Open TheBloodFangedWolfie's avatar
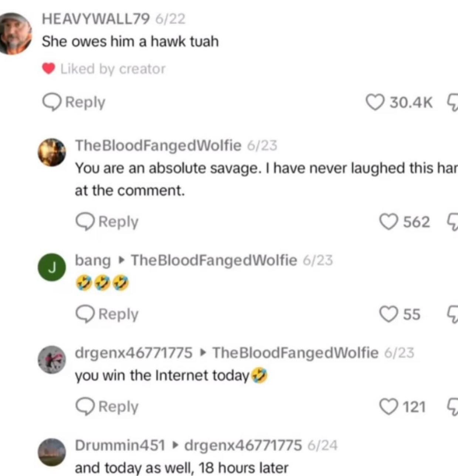This screenshot has width=458, height=476. point(52,152)
